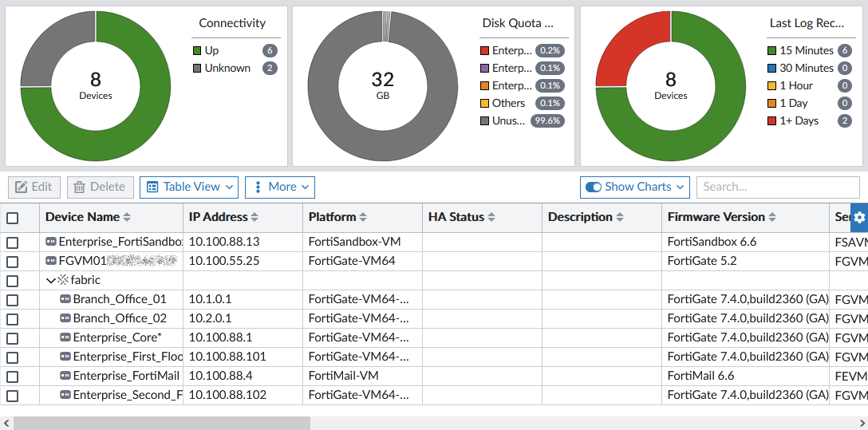Click the blue 30 Minutes legend swatch

tap(771, 69)
